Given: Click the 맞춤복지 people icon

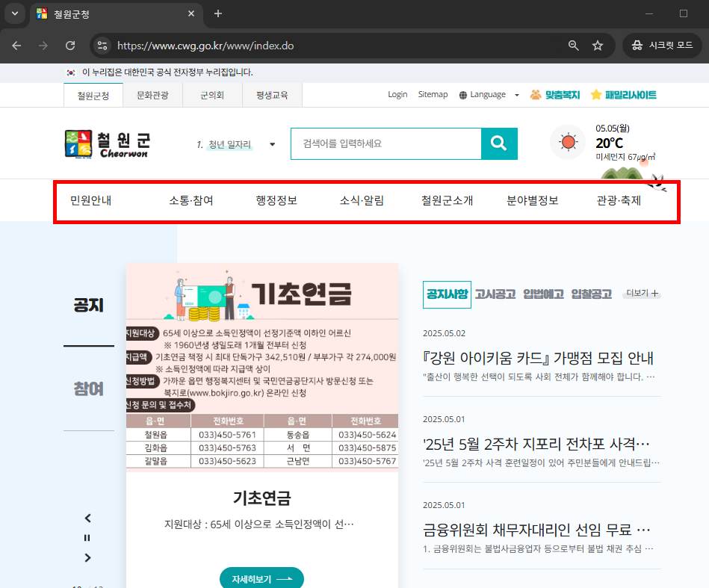Looking at the screenshot, I should coord(534,94).
